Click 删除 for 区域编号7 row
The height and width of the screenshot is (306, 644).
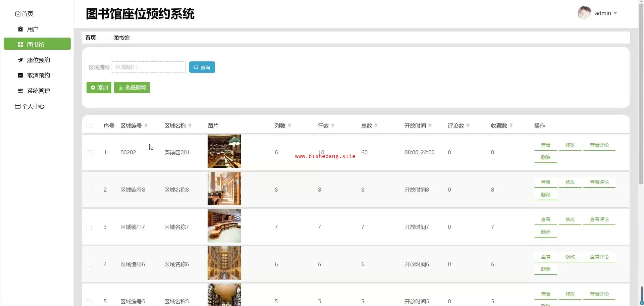coord(546,232)
